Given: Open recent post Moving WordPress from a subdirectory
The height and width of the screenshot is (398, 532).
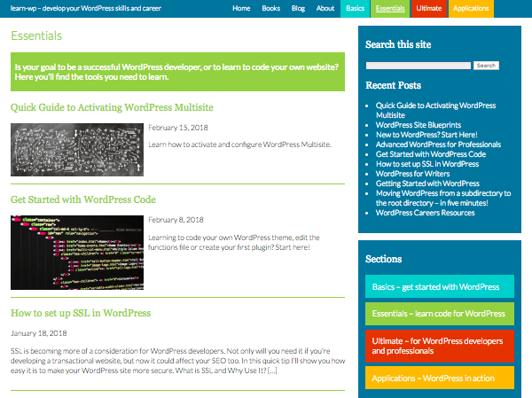Looking at the screenshot, I should coord(443,199).
